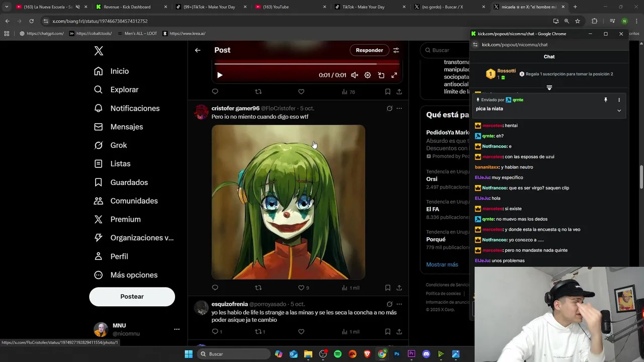Reply to the top video post
644x362 pixels.
pyautogui.click(x=215, y=92)
